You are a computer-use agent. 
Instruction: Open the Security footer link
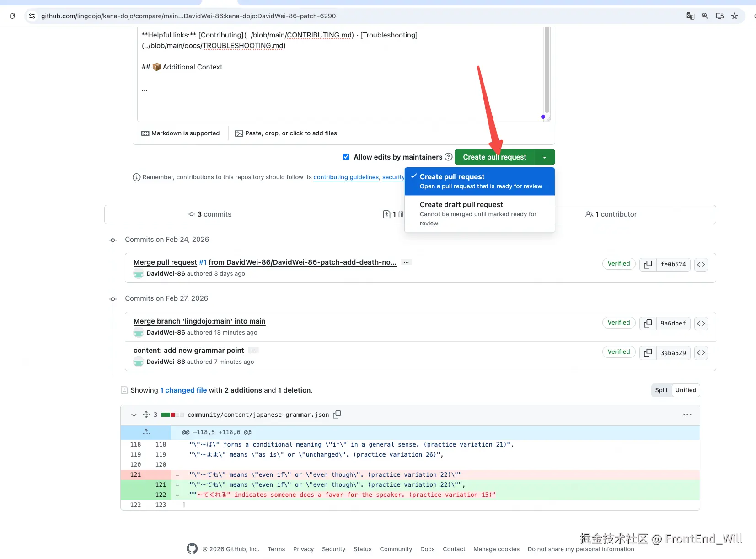pyautogui.click(x=333, y=549)
